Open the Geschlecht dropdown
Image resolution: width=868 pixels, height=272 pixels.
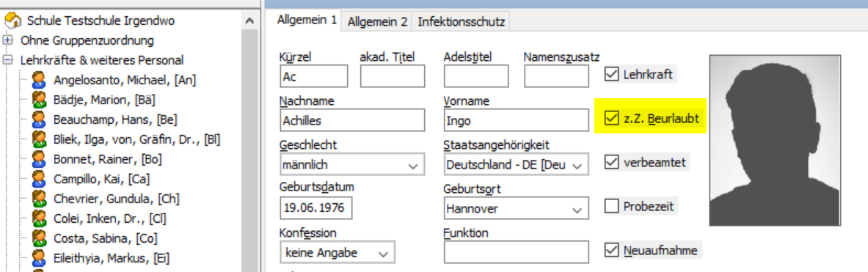pyautogui.click(x=352, y=165)
